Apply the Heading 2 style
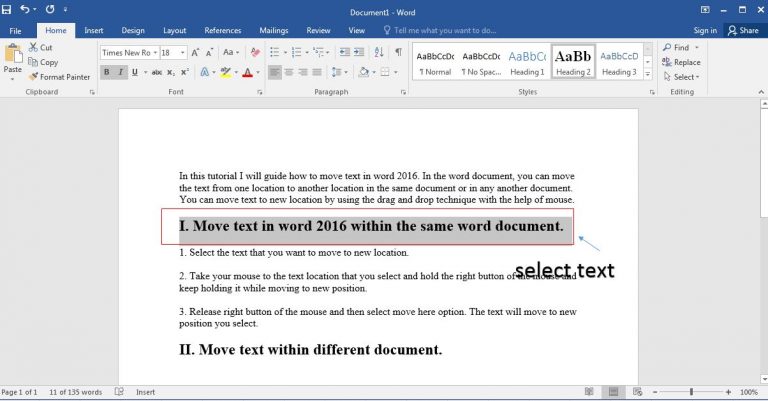 573,62
